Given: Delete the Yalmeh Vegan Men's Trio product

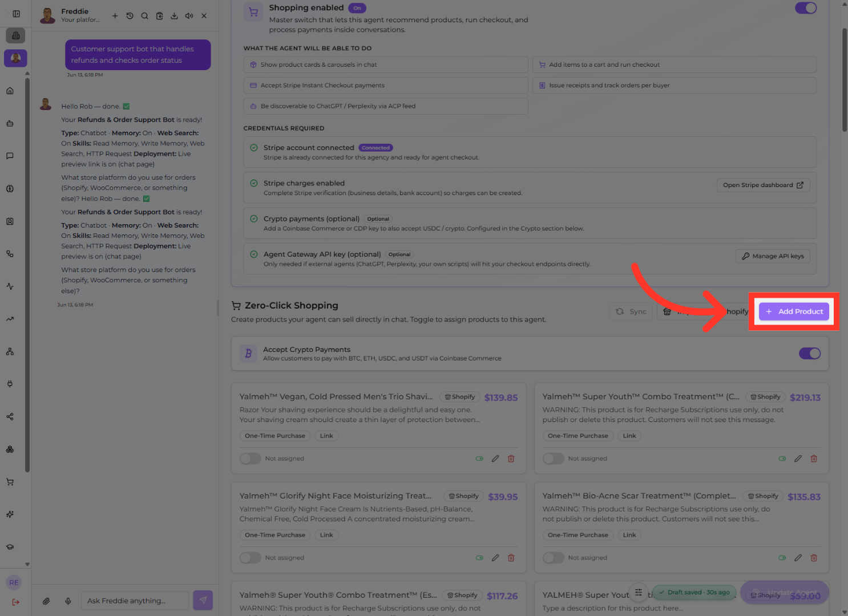Looking at the screenshot, I should point(511,459).
